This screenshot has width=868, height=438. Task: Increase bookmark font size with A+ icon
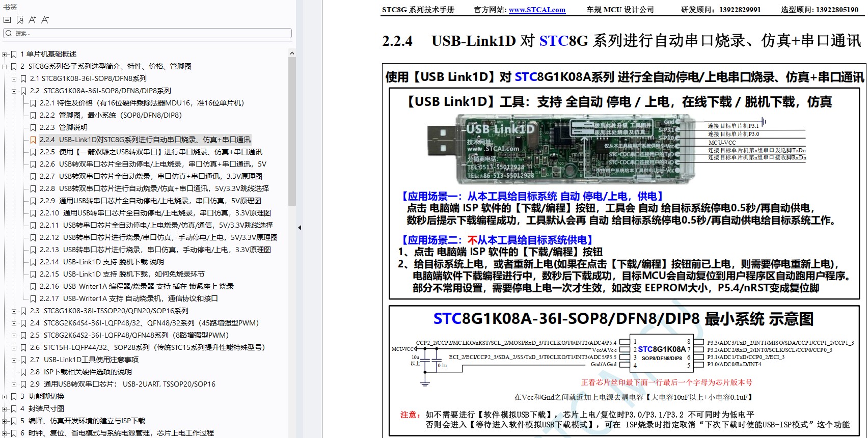32,20
